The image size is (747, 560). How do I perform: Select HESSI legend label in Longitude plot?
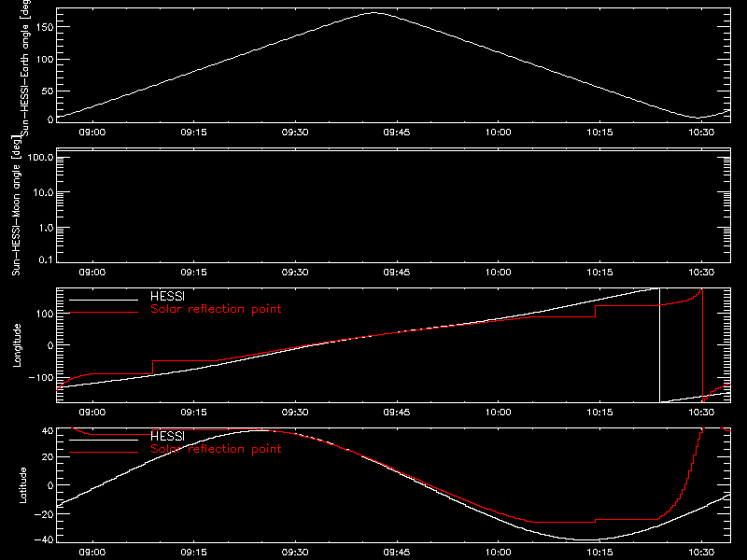tap(167, 296)
